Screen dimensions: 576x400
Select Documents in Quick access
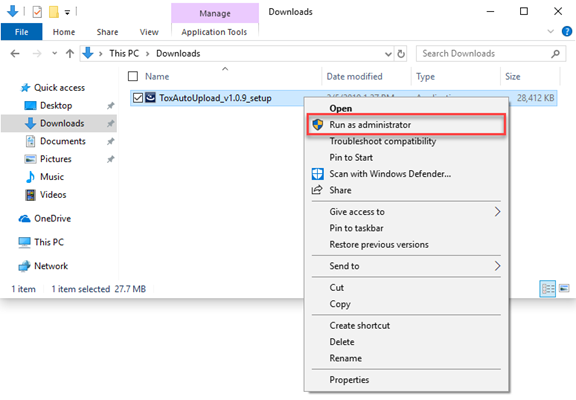pos(62,141)
